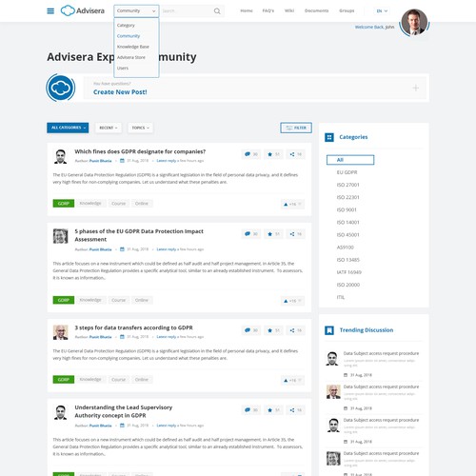Image resolution: width=476 pixels, height=476 pixels.
Task: Open Documents in top navigation
Action: click(316, 10)
